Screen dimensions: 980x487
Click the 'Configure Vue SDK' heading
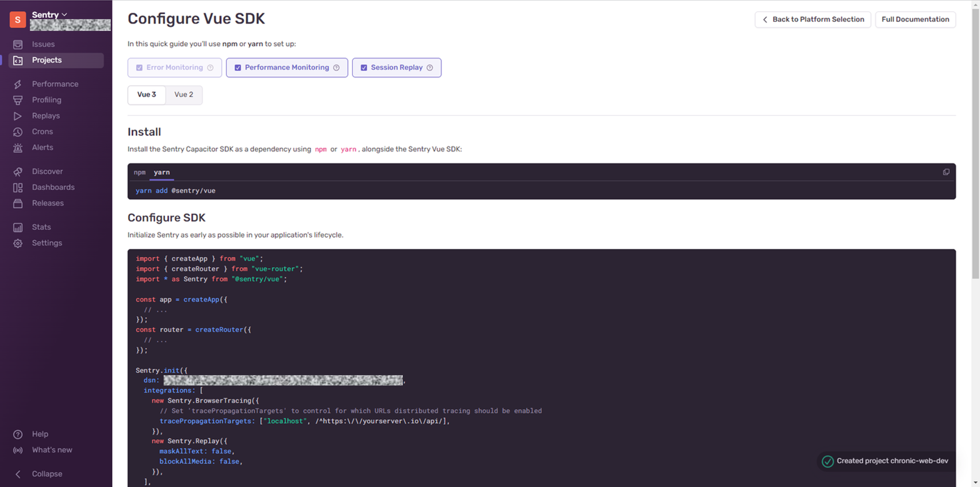point(196,19)
